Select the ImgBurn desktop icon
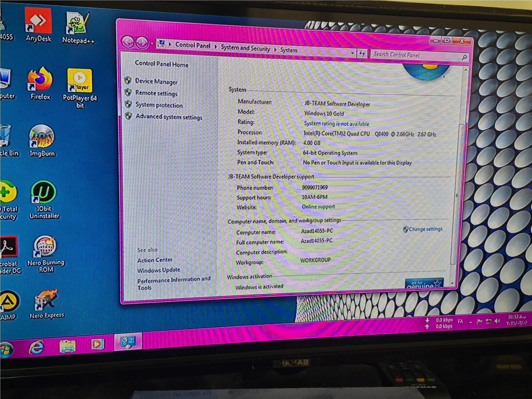The image size is (532, 399). (42, 141)
